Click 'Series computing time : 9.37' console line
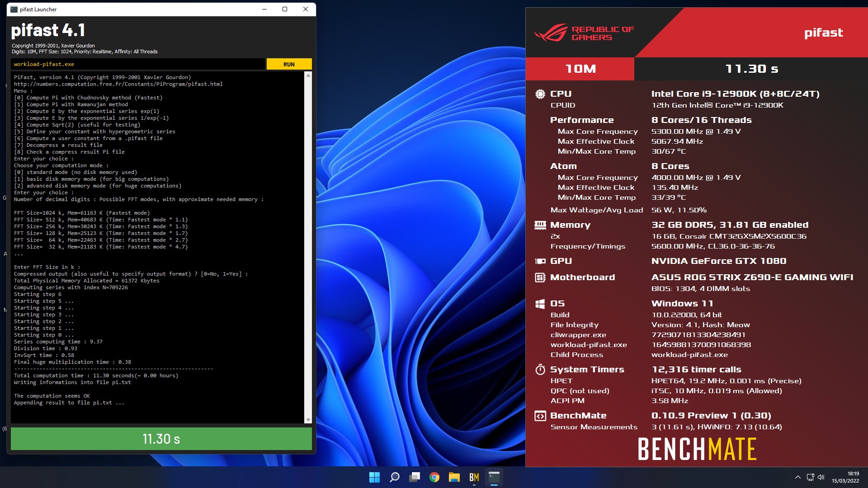Viewport: 868px width, 488px height. 58,342
